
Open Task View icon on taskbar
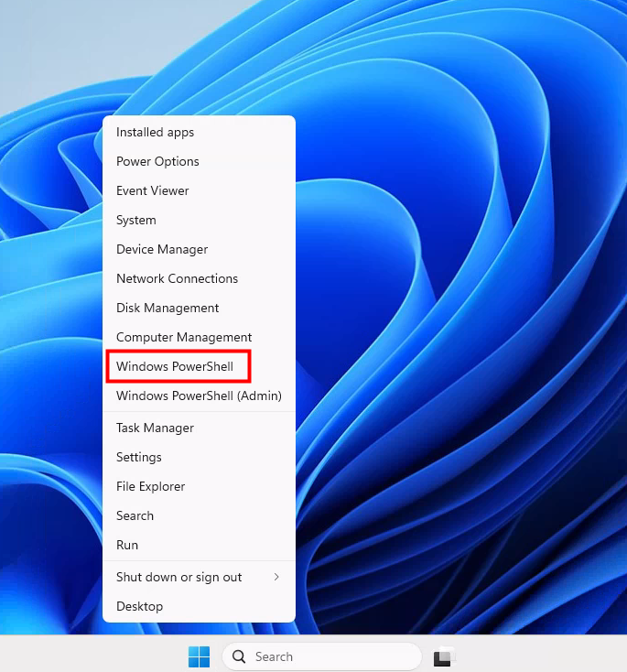pos(445,656)
